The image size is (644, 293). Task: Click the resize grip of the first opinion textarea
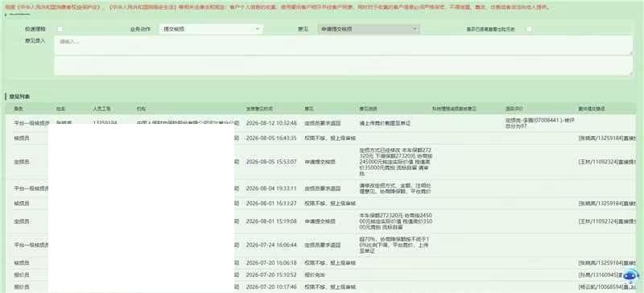click(630, 52)
